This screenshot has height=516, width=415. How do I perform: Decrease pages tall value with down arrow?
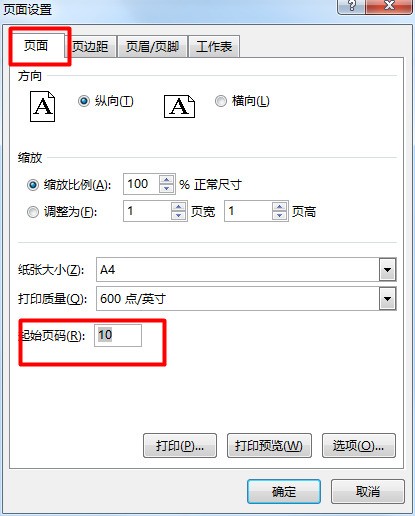coord(279,215)
